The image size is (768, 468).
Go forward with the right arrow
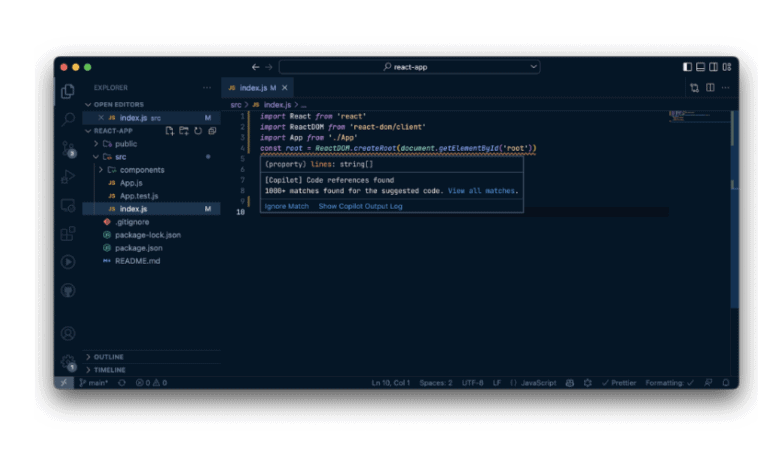pyautogui.click(x=268, y=67)
